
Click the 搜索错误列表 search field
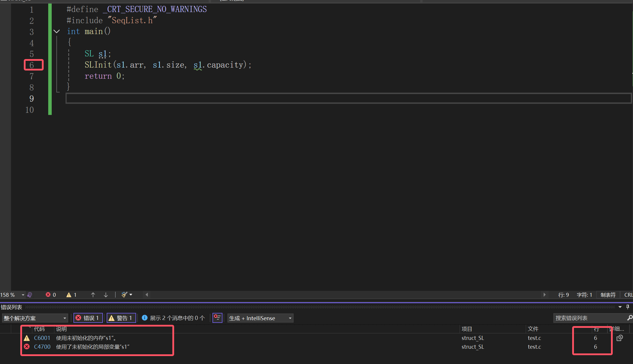tap(589, 318)
